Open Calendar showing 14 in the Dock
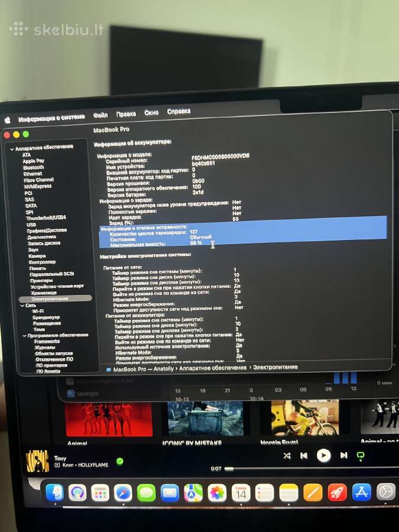 coord(241,492)
